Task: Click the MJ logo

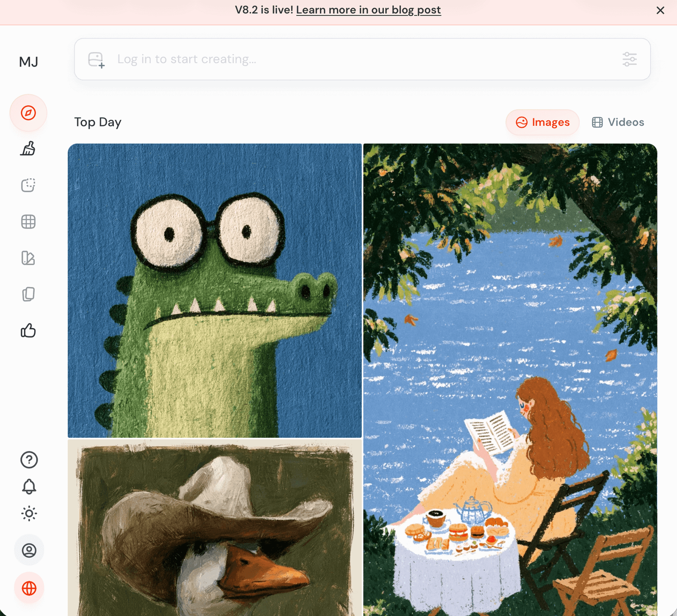Action: click(x=28, y=62)
